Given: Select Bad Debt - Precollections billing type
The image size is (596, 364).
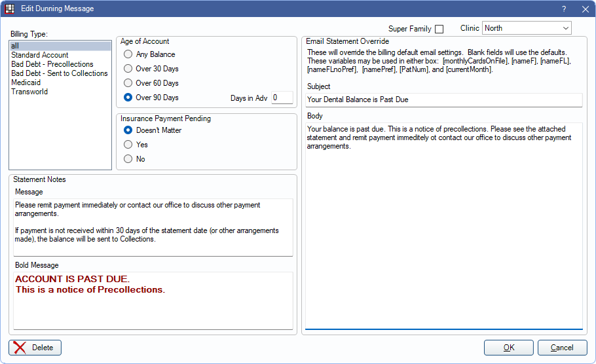Looking at the screenshot, I should tap(52, 64).
